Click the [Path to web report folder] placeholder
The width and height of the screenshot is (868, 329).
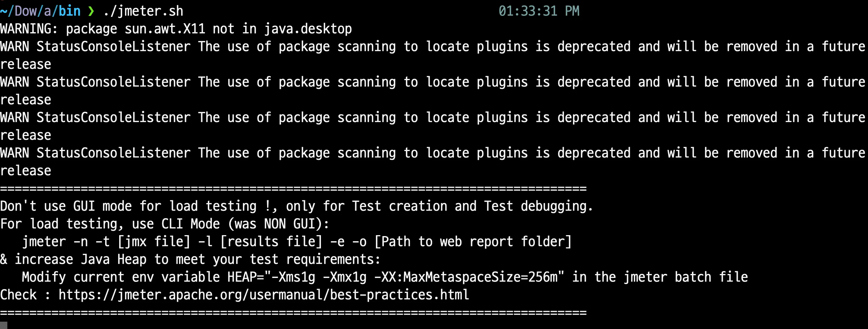pos(473,242)
